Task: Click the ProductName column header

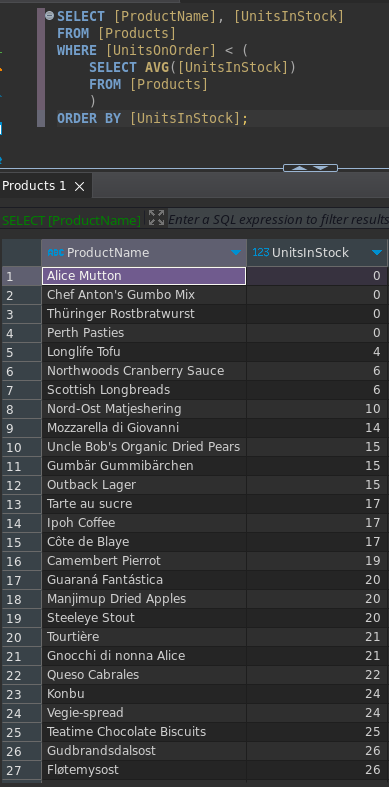Action: [x=144, y=252]
